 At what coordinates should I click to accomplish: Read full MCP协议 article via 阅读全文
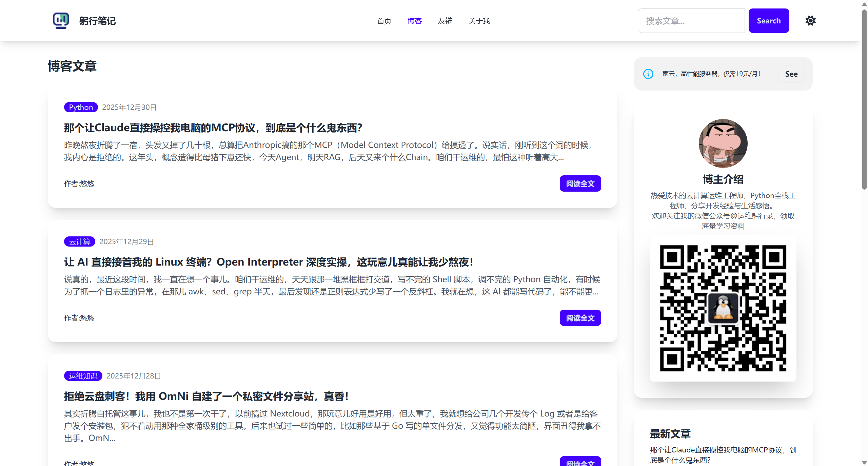click(x=580, y=183)
